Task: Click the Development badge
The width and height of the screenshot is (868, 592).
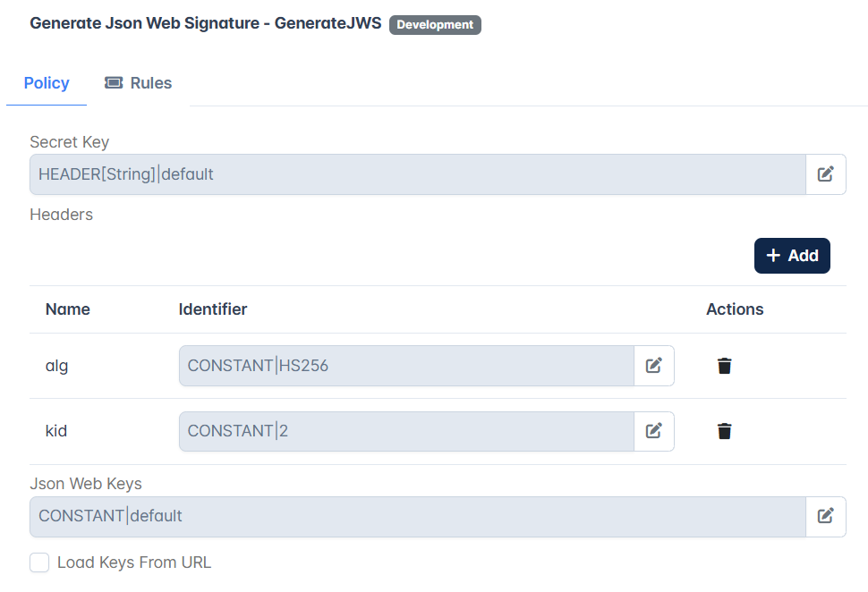Action: [435, 25]
